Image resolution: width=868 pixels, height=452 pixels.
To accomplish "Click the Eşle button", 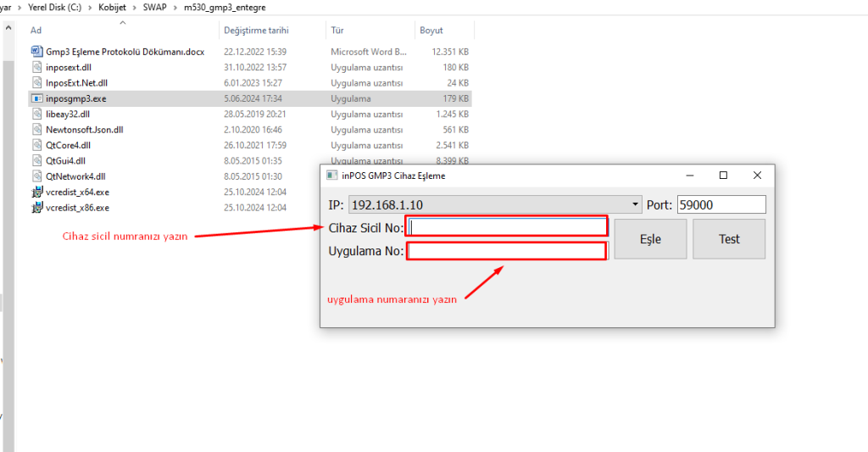I will (x=650, y=239).
